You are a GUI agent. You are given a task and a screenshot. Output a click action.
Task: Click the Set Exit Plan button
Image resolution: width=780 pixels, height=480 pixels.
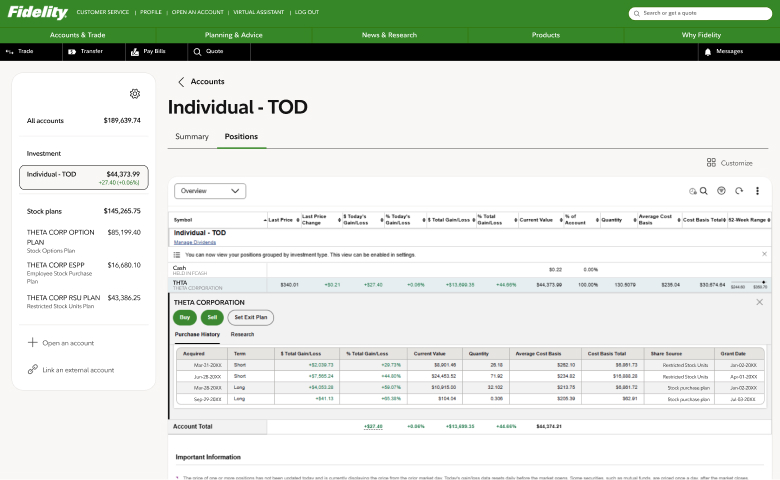click(x=250, y=317)
